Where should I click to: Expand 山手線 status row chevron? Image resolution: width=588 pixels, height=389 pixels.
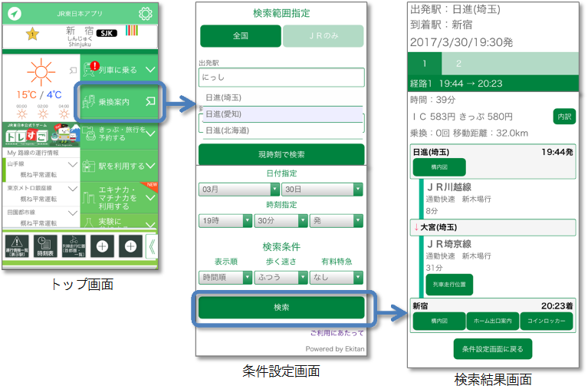(73, 164)
